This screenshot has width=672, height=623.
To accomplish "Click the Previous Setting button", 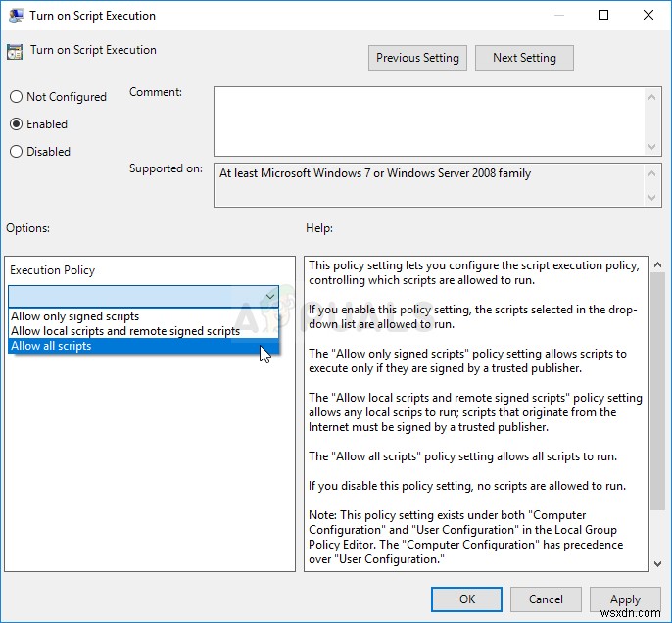I will (x=417, y=58).
